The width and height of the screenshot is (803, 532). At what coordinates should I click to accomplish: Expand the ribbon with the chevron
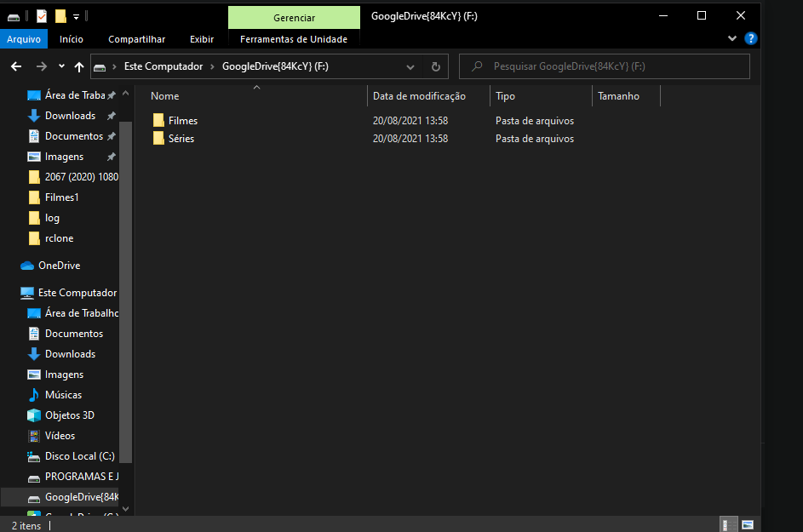[732, 38]
